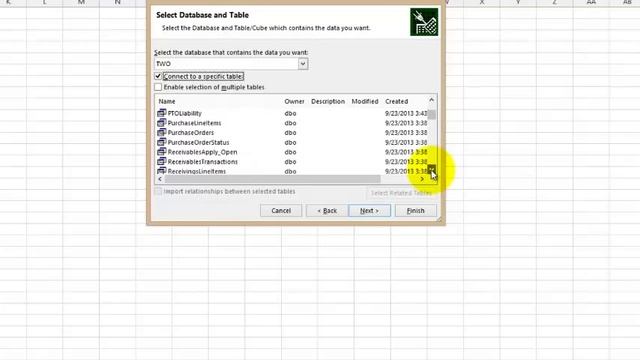
Task: Click the PurchaseLineItems table icon
Action: point(162,123)
